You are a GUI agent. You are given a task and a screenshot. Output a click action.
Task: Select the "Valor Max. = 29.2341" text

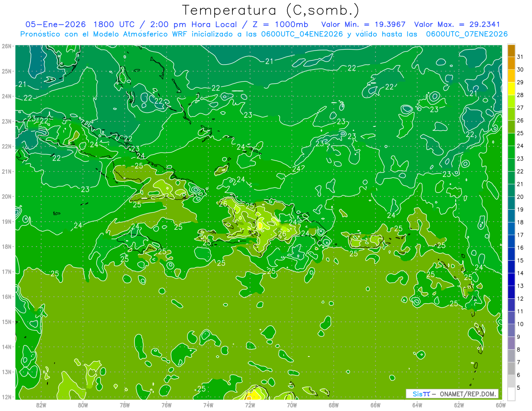pyautogui.click(x=457, y=24)
